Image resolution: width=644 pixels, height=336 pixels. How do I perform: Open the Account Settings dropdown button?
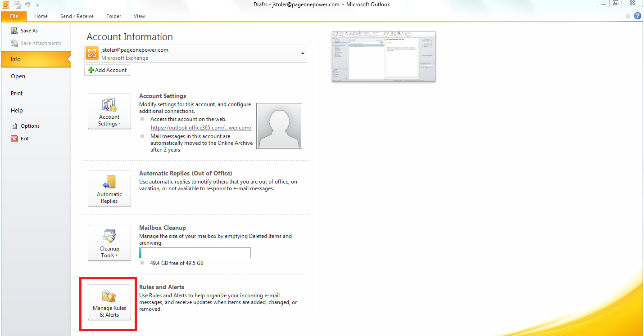[109, 111]
